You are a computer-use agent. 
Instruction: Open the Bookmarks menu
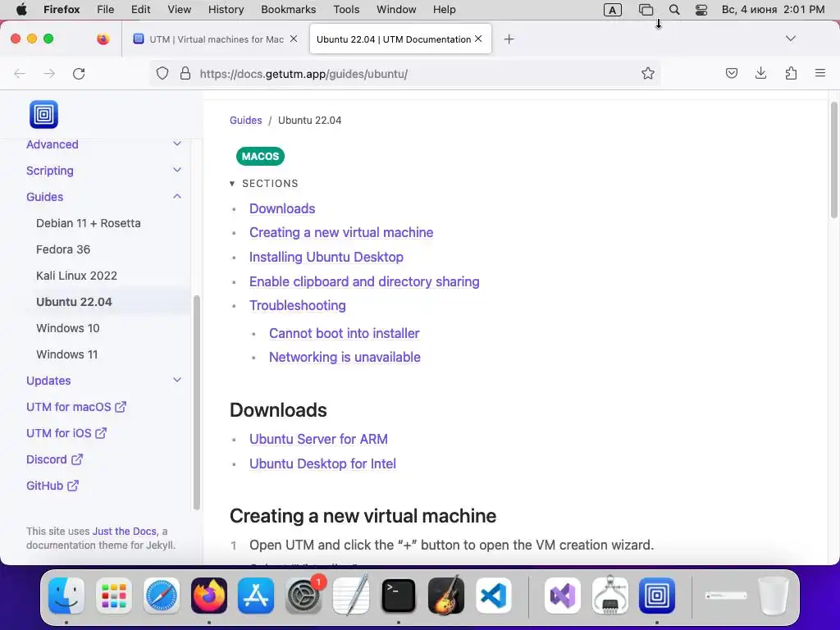tap(288, 10)
